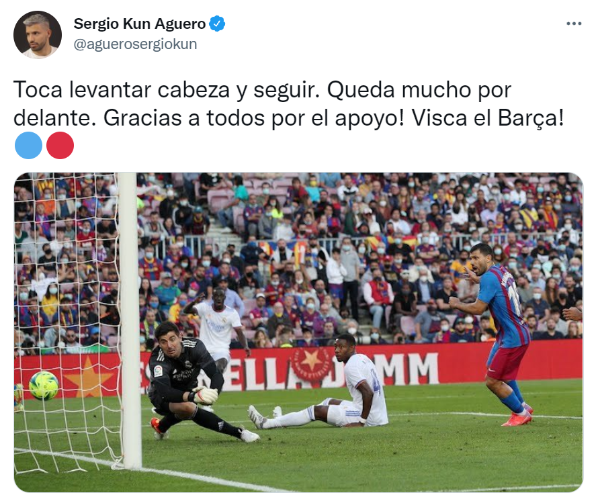Click the soccer ball inside the net
600x499 pixels.
[44, 385]
